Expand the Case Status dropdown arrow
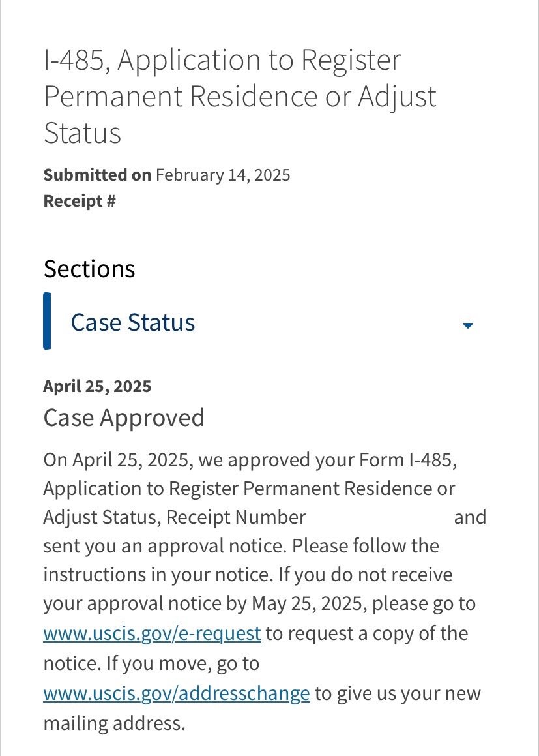539x756 pixels. [467, 325]
